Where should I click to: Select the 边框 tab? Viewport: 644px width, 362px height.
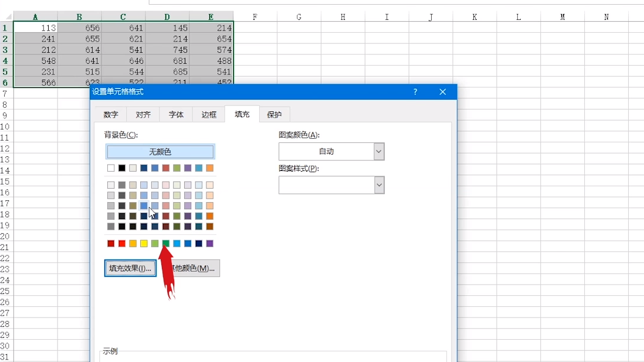(x=209, y=115)
